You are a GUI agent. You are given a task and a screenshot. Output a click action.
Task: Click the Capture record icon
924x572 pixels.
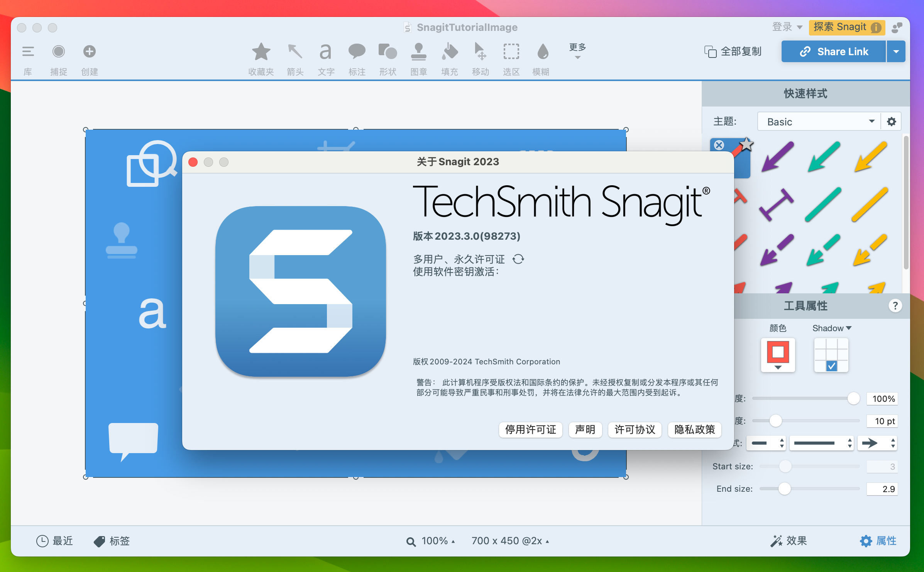click(x=59, y=51)
